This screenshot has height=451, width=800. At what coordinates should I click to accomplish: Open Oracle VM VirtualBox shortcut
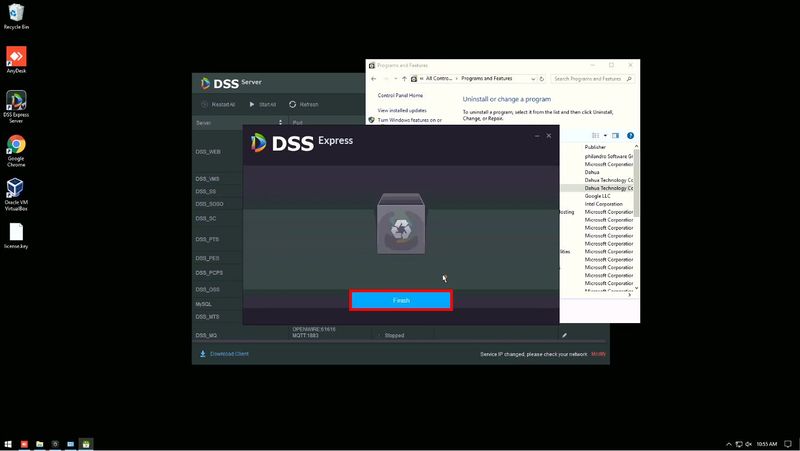(16, 194)
